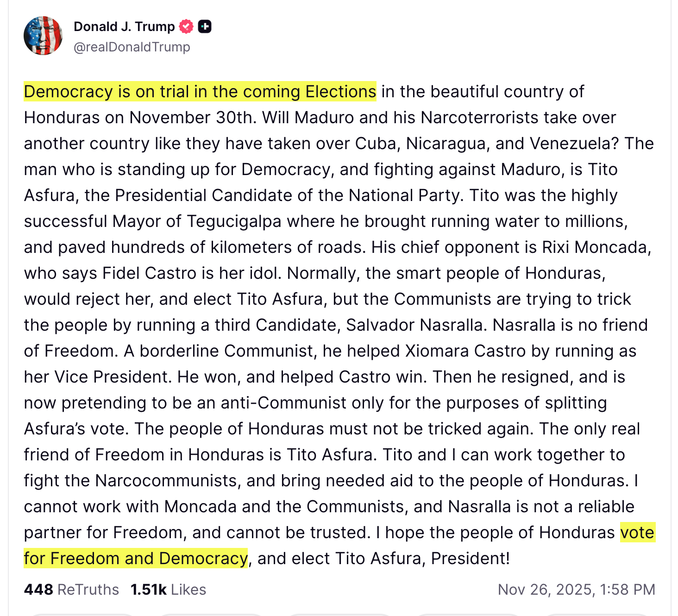
Task: Open the Donald J. Trump display name
Action: (x=124, y=27)
